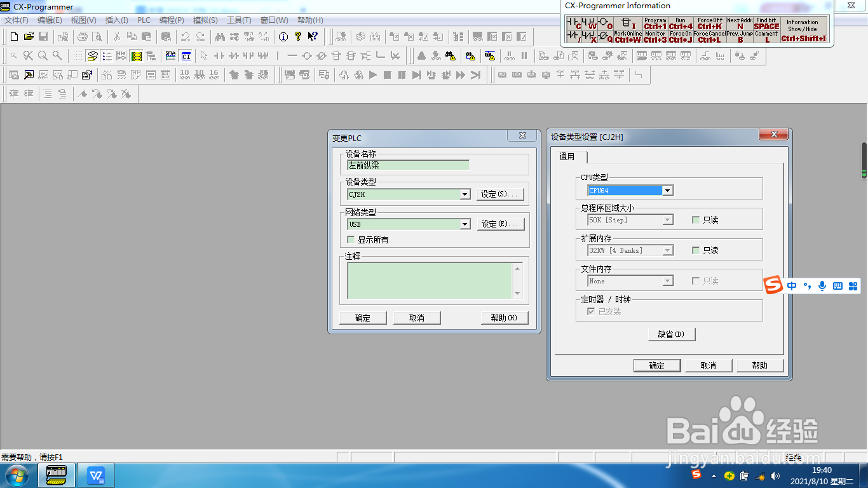Open the 编辑(E) menu

click(x=50, y=20)
